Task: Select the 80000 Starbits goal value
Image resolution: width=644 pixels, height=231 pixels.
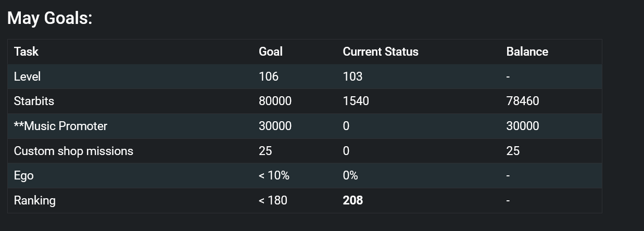Action: [x=275, y=101]
